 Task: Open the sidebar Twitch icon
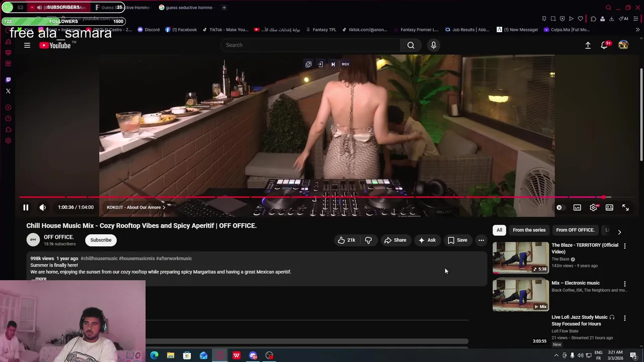[8, 79]
